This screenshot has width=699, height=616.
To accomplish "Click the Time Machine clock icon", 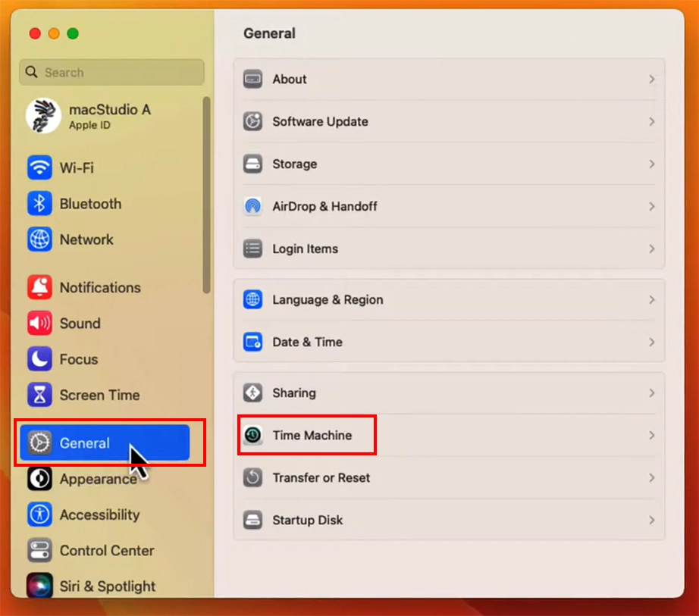I will pyautogui.click(x=252, y=435).
